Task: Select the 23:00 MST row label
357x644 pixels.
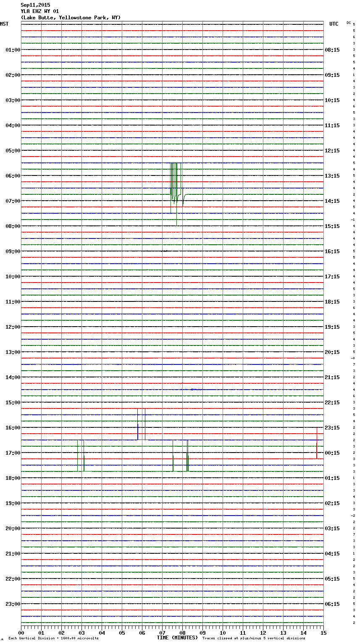Action: coord(13,604)
